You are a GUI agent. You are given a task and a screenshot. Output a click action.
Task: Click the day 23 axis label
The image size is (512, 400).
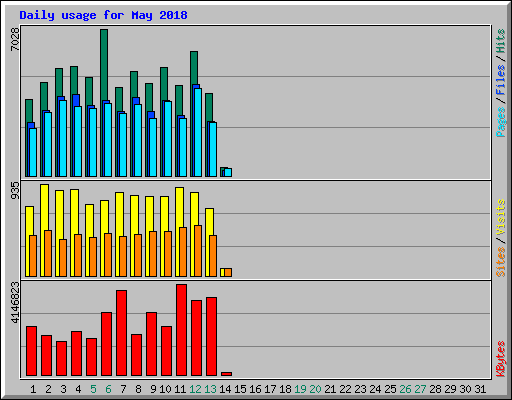360,389
